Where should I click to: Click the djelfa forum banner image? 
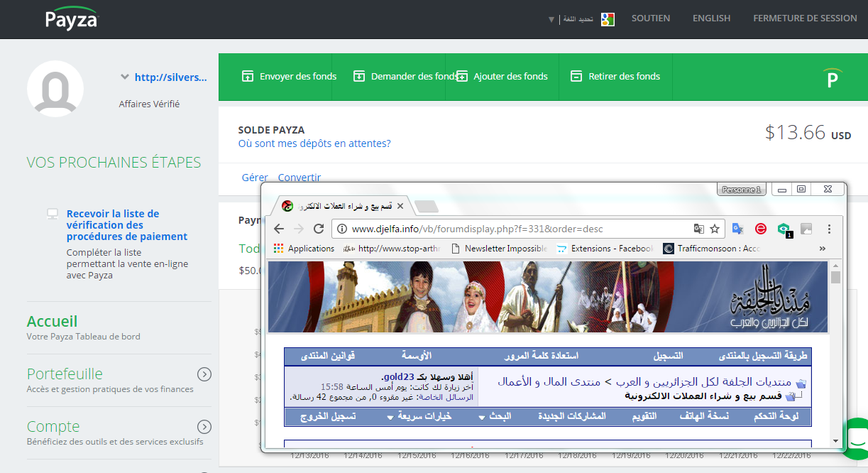point(548,297)
